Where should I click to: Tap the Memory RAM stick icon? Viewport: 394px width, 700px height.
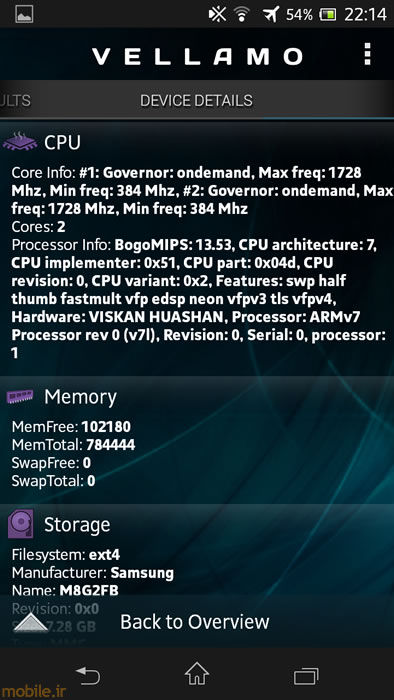tap(20, 396)
